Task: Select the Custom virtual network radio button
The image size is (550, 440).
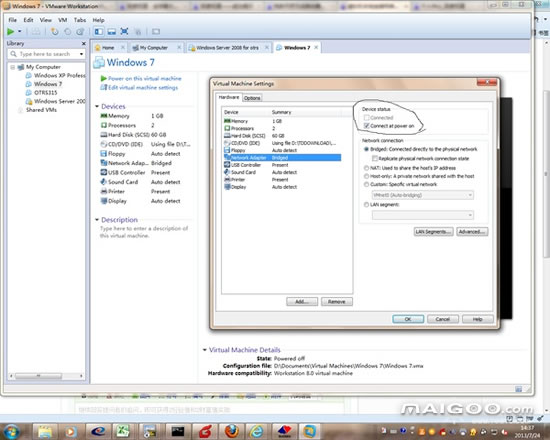Action: [x=366, y=184]
